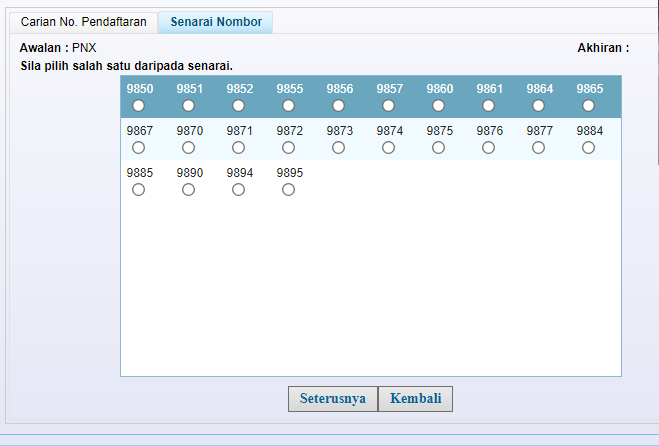Select the 9860 radio button
Viewport: 659px width, 446px height.
[x=438, y=106]
